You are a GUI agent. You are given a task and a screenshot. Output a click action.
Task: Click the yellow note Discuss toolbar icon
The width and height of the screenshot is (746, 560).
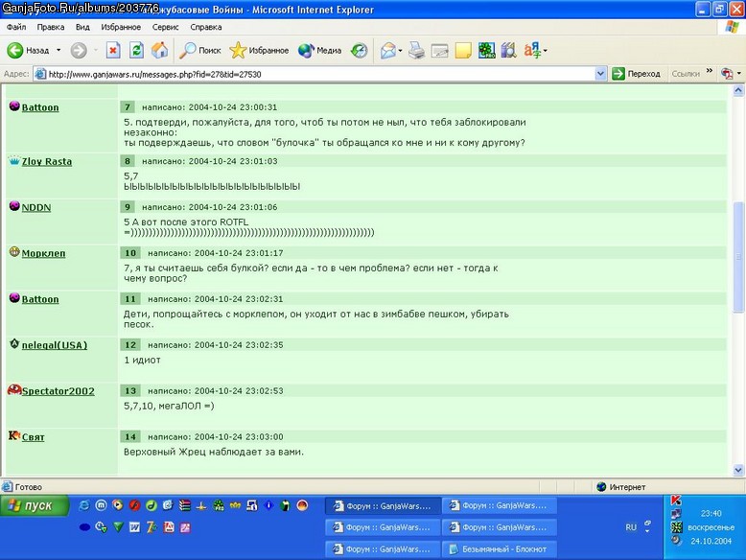[x=463, y=50]
